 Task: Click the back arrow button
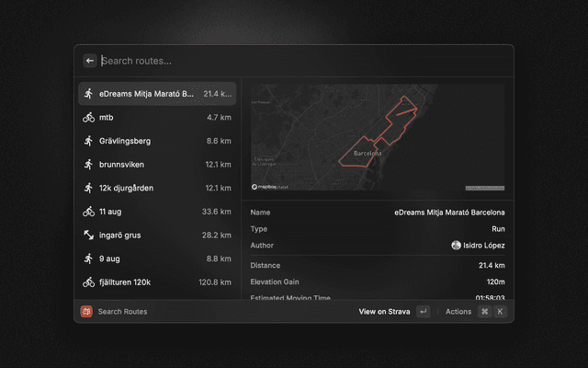pos(90,61)
